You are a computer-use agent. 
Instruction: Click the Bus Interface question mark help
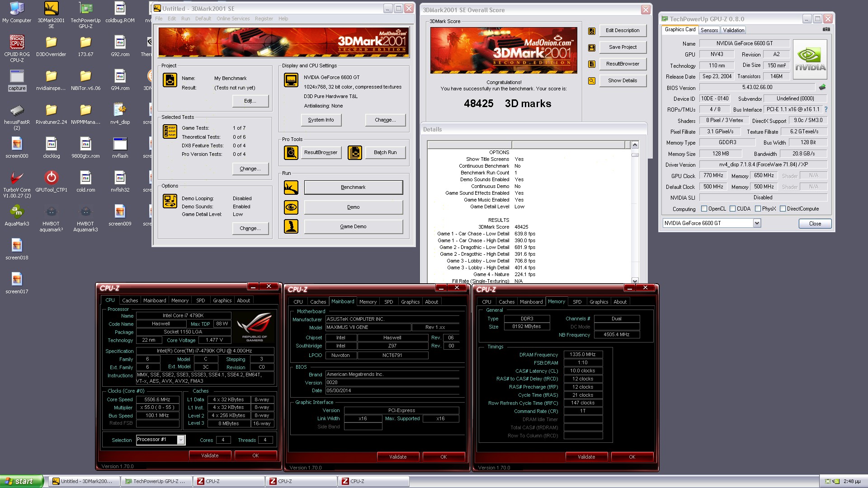pyautogui.click(x=826, y=109)
